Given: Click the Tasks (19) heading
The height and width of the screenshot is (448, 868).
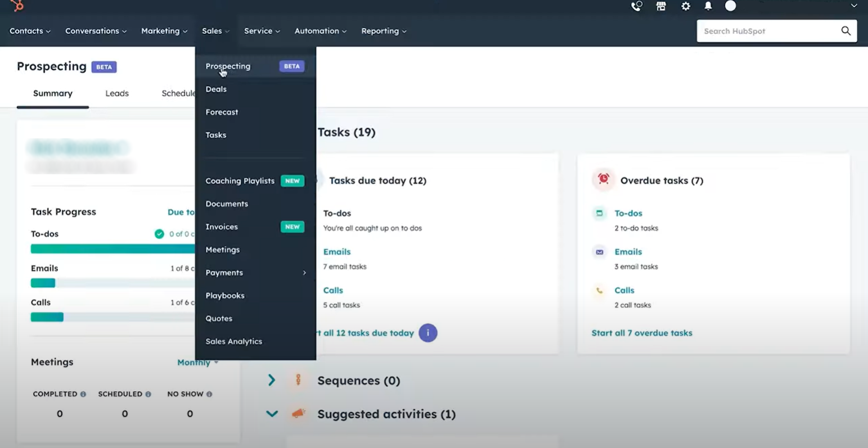Looking at the screenshot, I should (346, 132).
